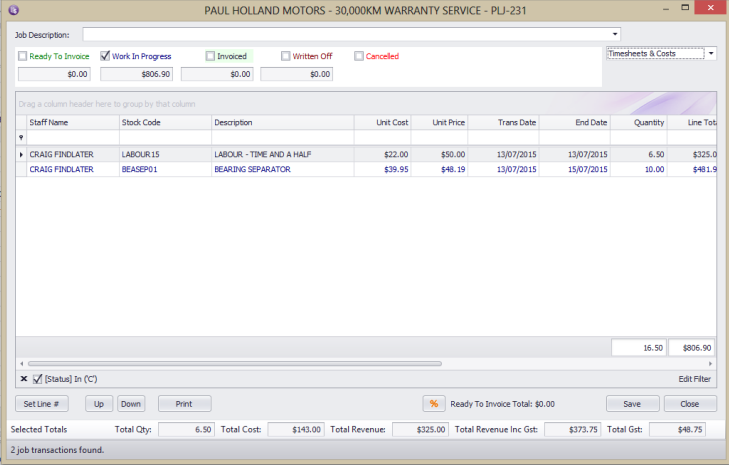The height and width of the screenshot is (465, 729).
Task: Select the LABOUR15 stock code cell
Action: point(165,154)
